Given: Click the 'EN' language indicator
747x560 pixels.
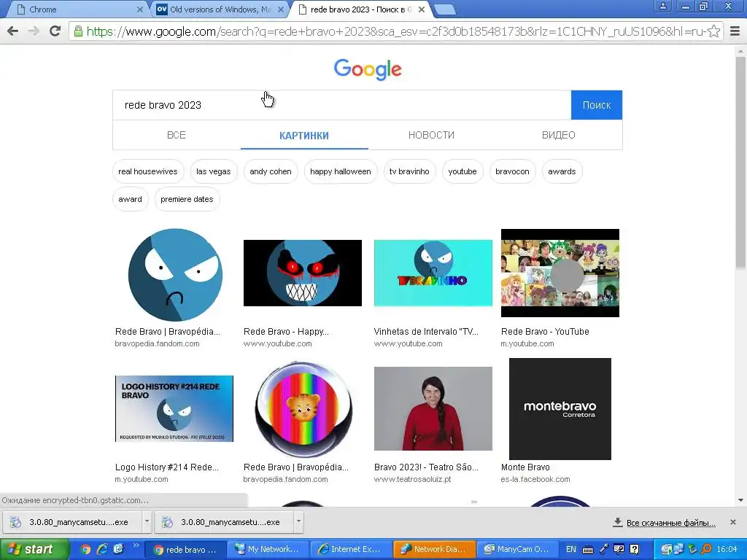Looking at the screenshot, I should [x=570, y=549].
